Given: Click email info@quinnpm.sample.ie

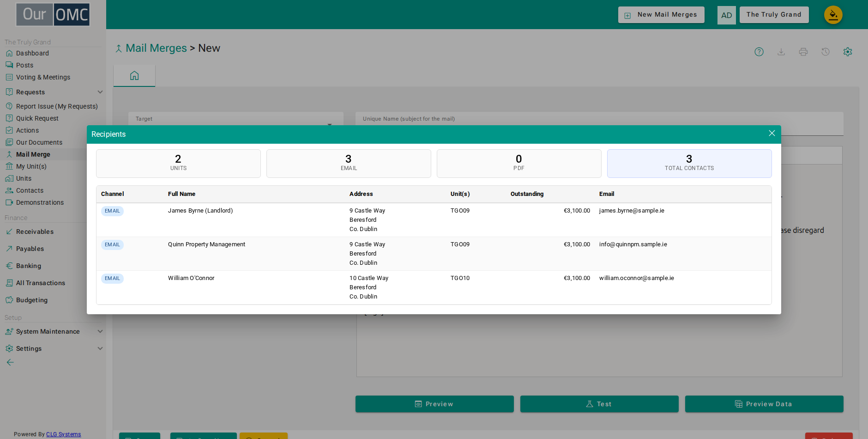Looking at the screenshot, I should point(633,244).
